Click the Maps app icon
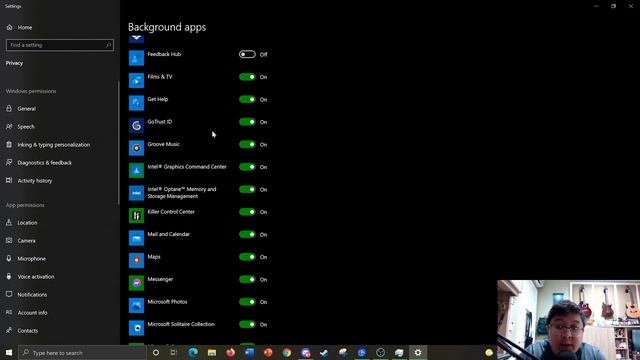 tap(136, 260)
